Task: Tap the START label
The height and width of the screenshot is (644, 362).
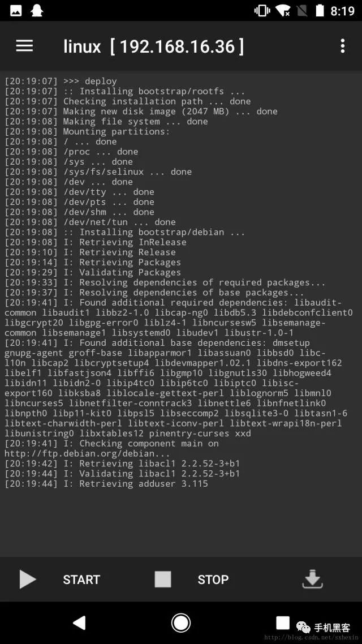Action: coord(81,579)
